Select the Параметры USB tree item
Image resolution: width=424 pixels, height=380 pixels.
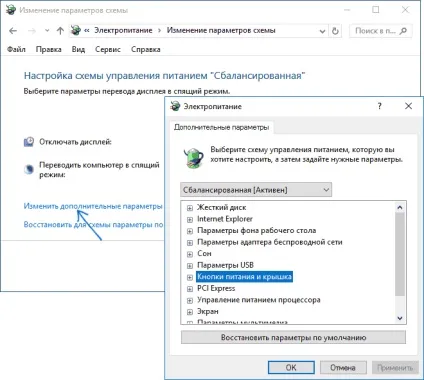225,265
